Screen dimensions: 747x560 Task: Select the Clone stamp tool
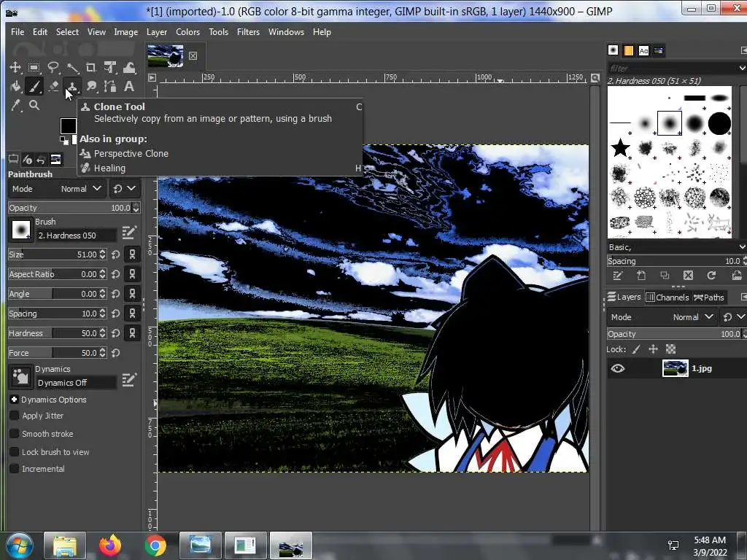click(x=72, y=86)
